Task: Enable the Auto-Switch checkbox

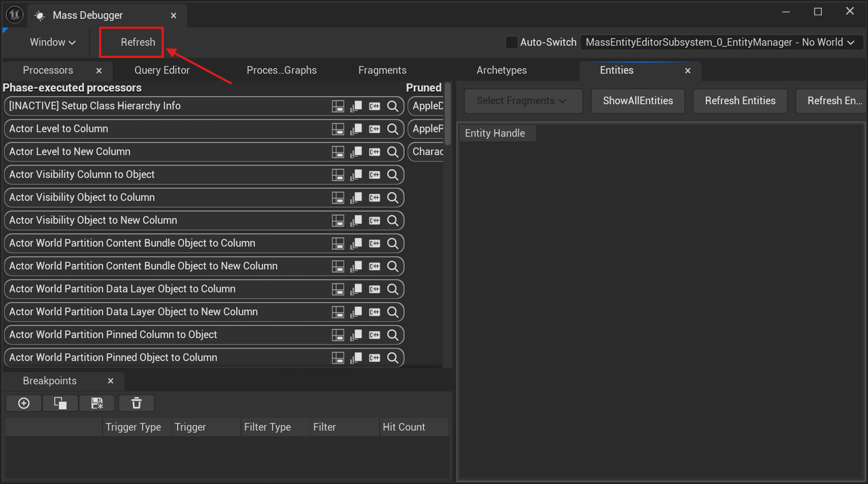Action: coord(512,42)
